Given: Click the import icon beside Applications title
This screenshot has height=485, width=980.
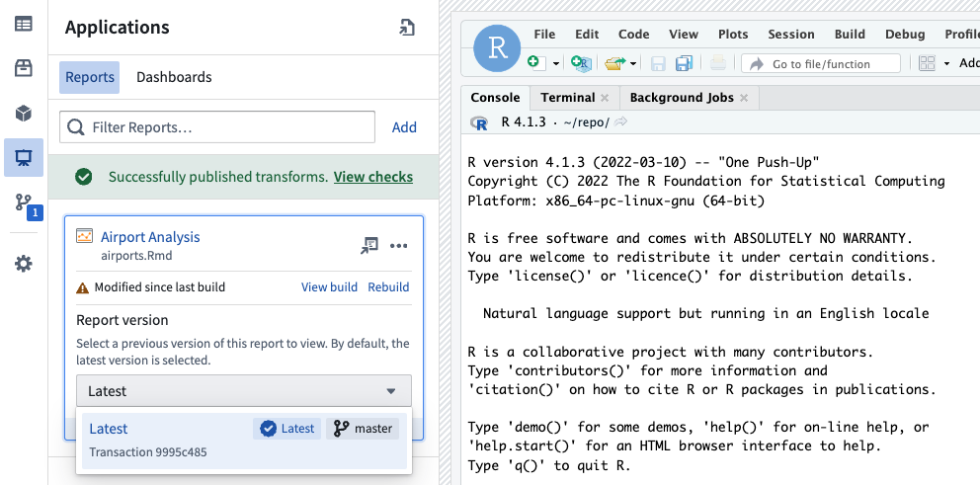Looking at the screenshot, I should point(407,28).
